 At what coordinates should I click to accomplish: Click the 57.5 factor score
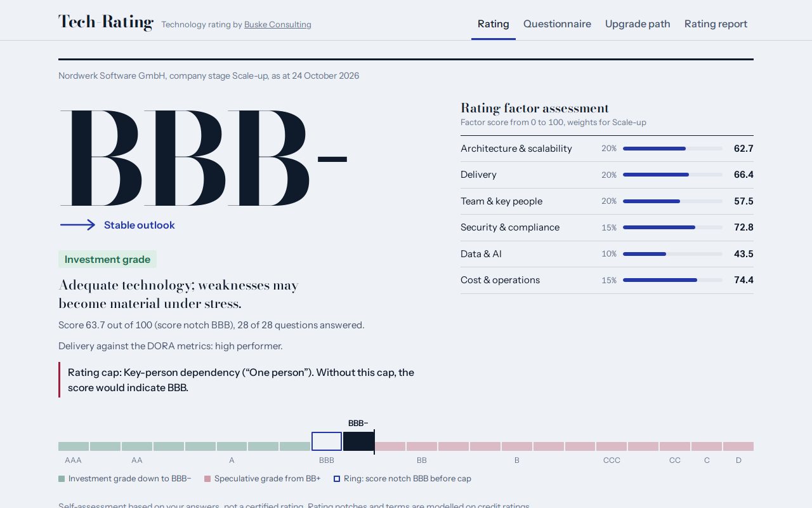[x=743, y=201]
